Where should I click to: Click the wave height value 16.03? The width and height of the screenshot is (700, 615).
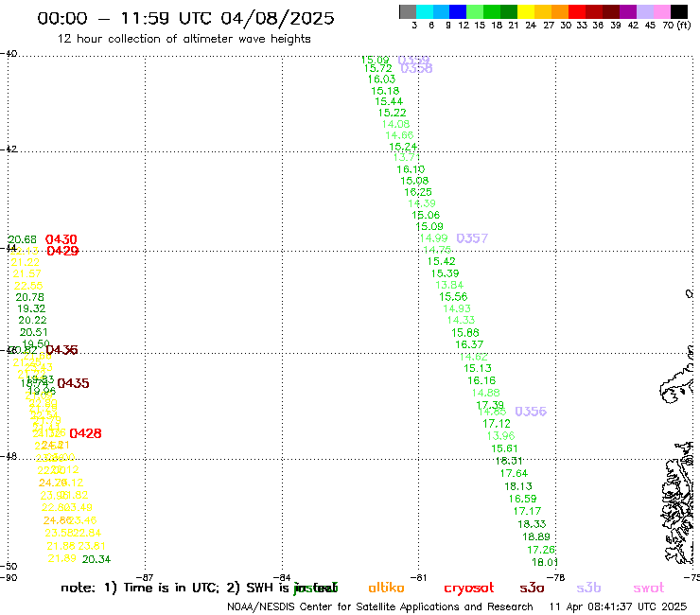coord(382,79)
